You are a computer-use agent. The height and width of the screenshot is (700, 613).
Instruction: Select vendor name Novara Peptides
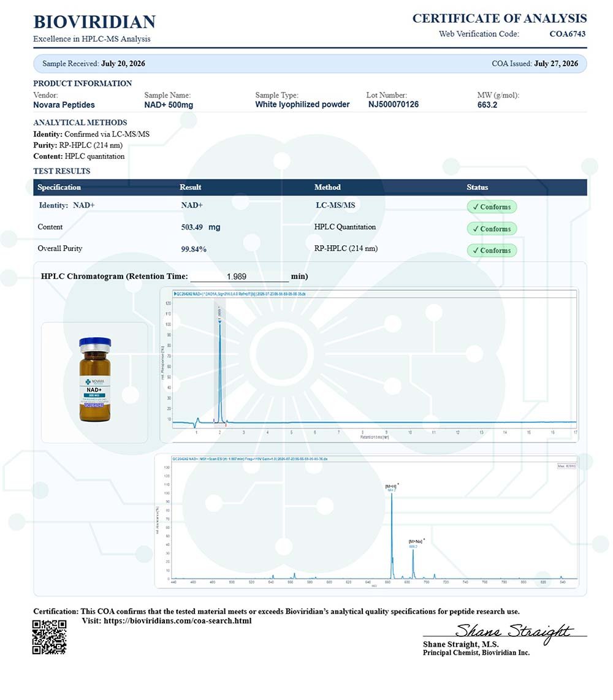click(64, 105)
